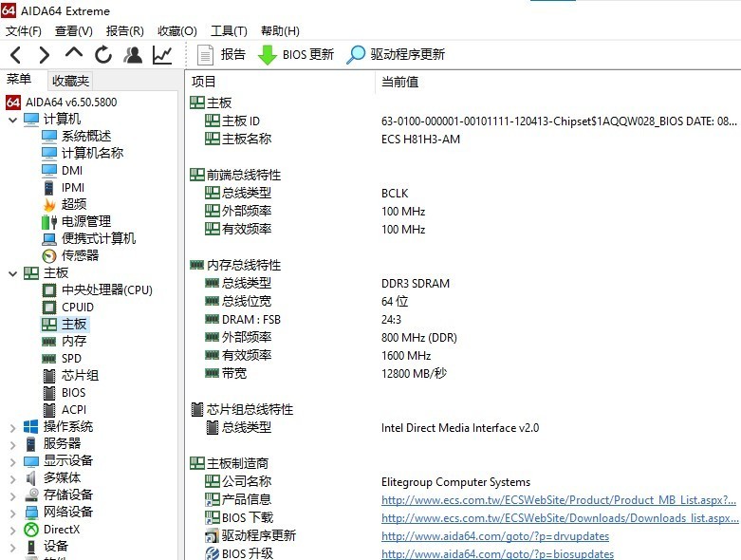
Task: Open the IPMI tree entry
Action: [x=73, y=188]
